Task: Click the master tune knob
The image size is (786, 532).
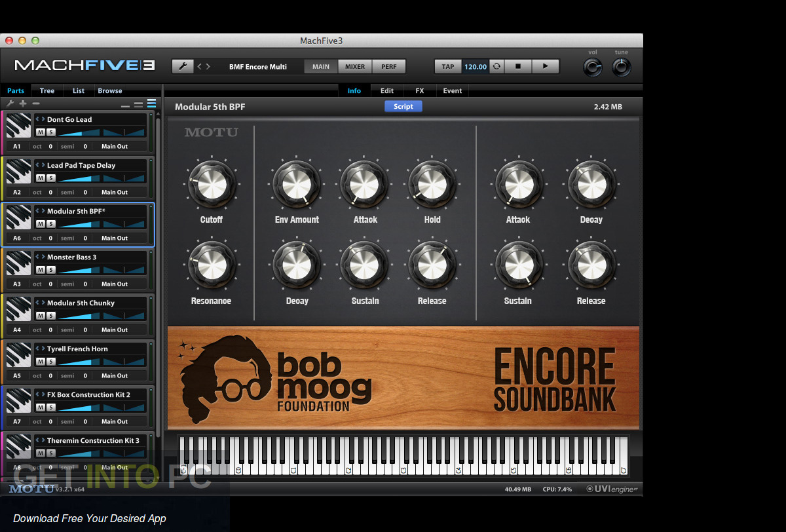Action: point(621,67)
